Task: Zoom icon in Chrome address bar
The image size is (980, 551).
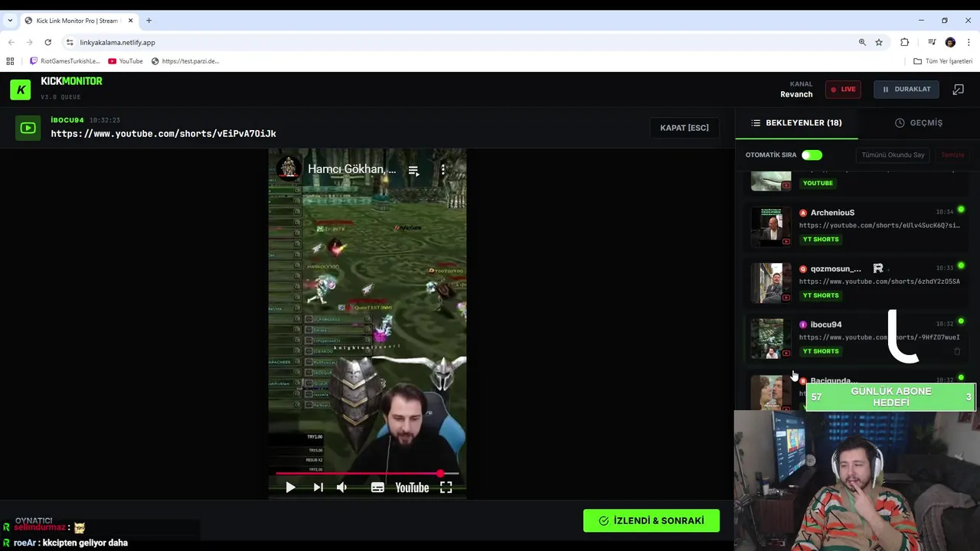Action: click(862, 42)
